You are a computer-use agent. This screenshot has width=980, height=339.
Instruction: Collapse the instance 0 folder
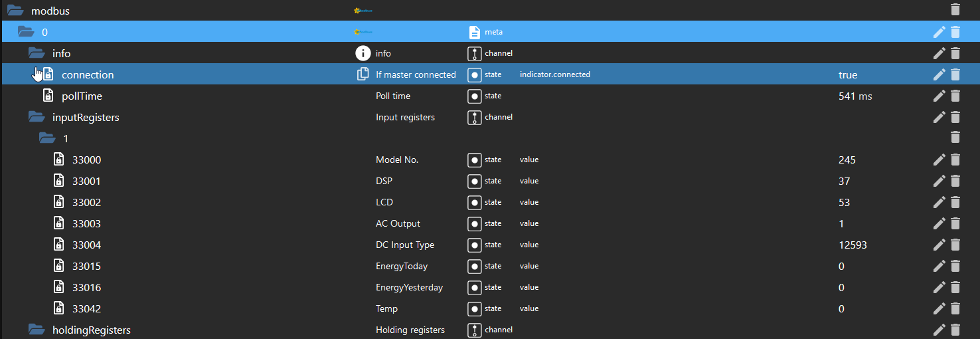(26, 32)
